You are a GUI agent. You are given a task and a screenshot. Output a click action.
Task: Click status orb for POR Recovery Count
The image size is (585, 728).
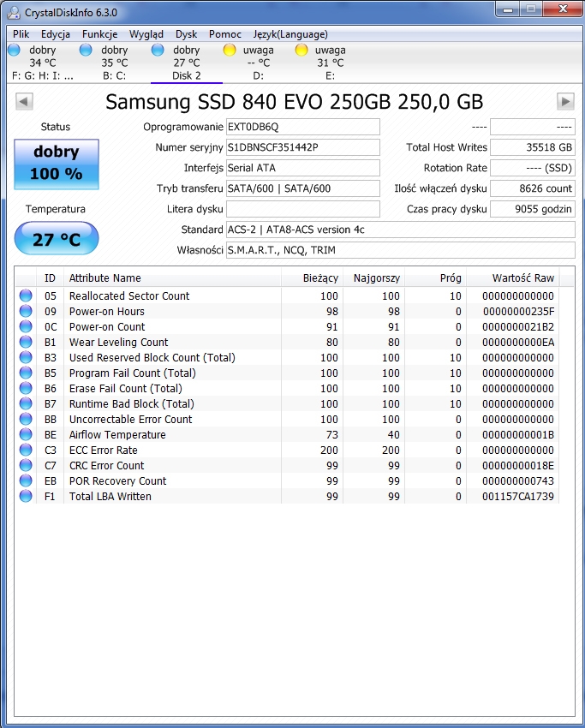click(26, 480)
